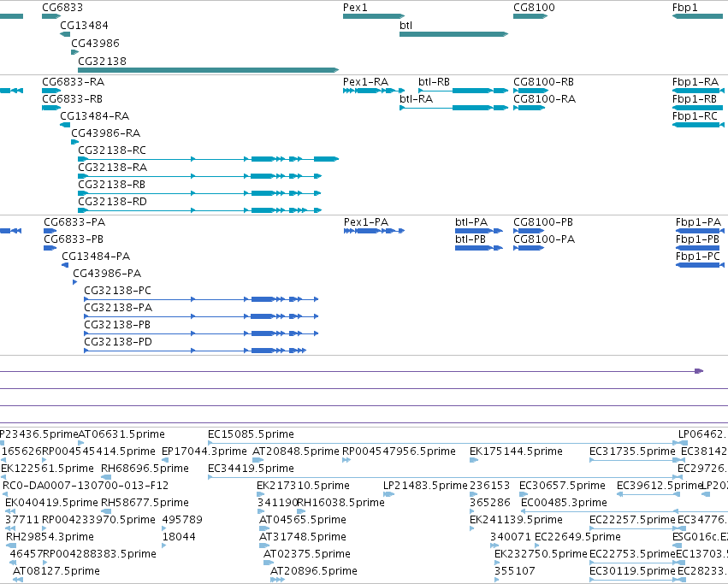This screenshot has height=584, width=728.
Task: Select protein CG8100-PA
Action: click(x=529, y=248)
